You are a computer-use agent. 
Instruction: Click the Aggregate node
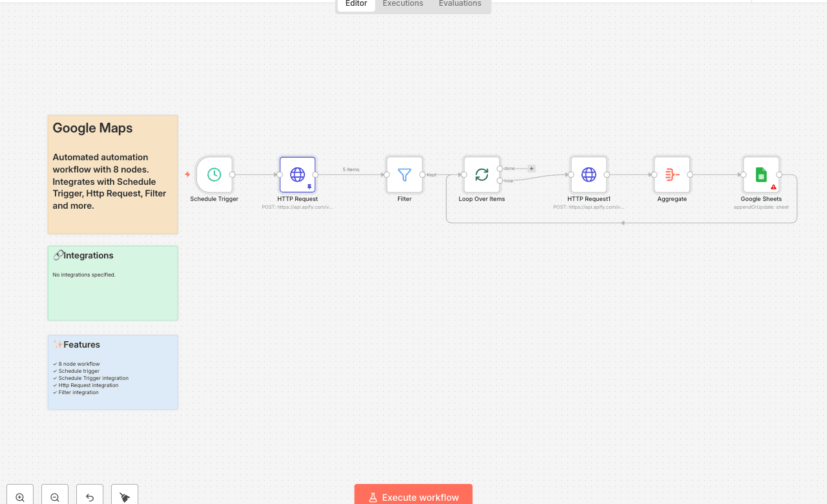point(672,174)
